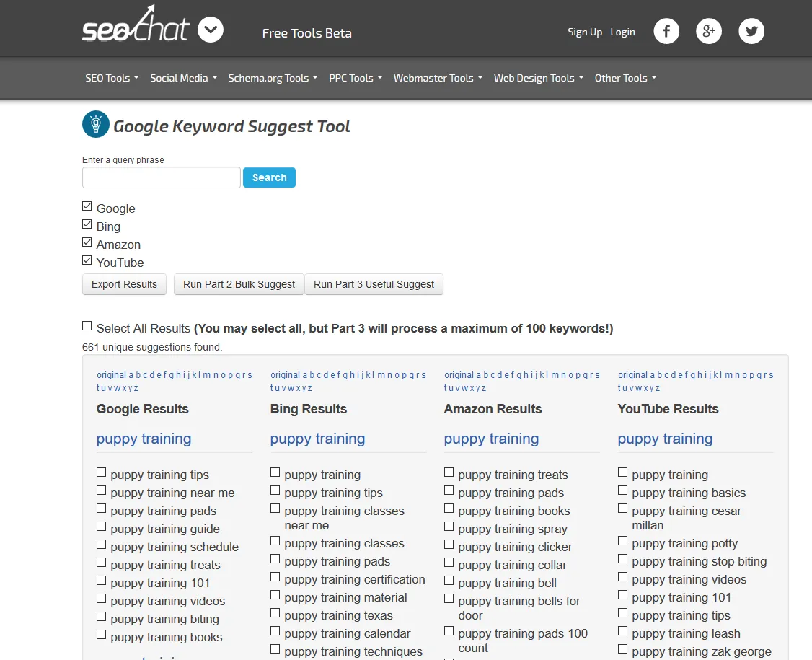Visit the Facebook page icon
This screenshot has height=660, width=812.
click(666, 31)
